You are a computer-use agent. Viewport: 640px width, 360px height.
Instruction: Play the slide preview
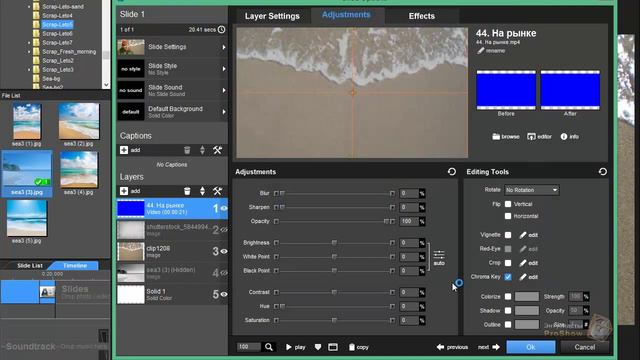point(295,347)
